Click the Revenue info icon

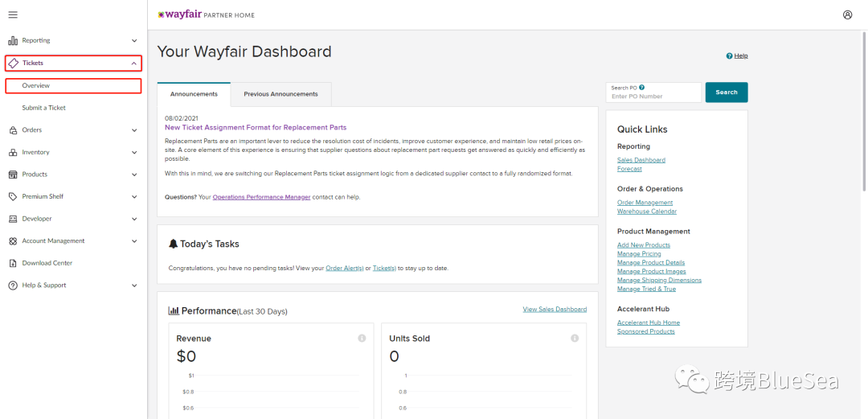[362, 338]
